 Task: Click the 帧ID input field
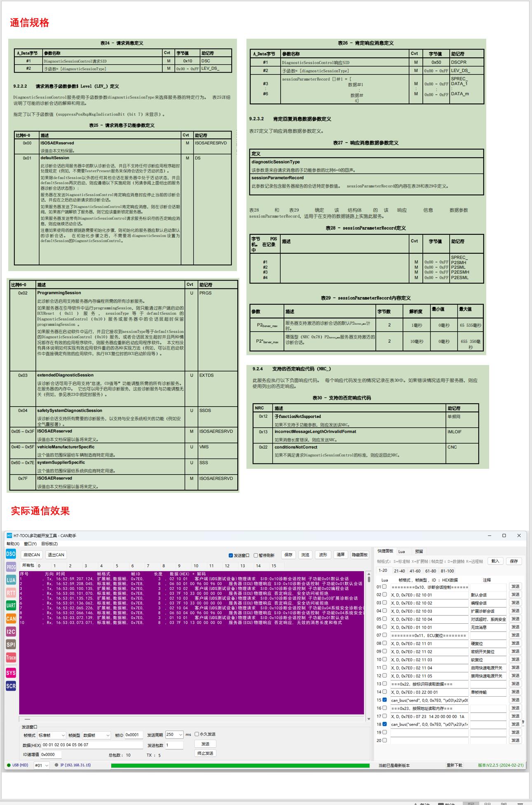pyautogui.click(x=134, y=735)
